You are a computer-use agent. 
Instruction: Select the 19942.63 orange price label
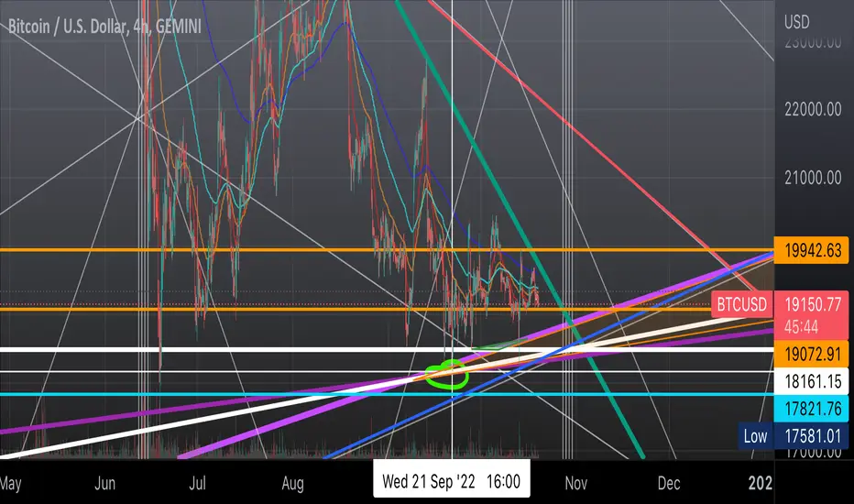(x=812, y=250)
